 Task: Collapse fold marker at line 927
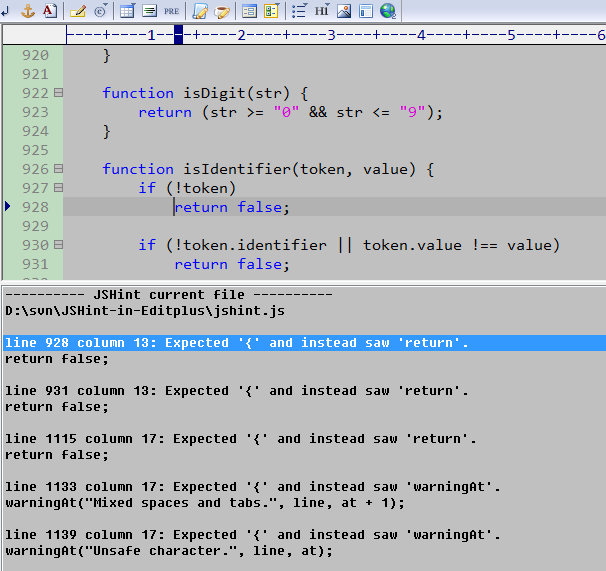58,187
